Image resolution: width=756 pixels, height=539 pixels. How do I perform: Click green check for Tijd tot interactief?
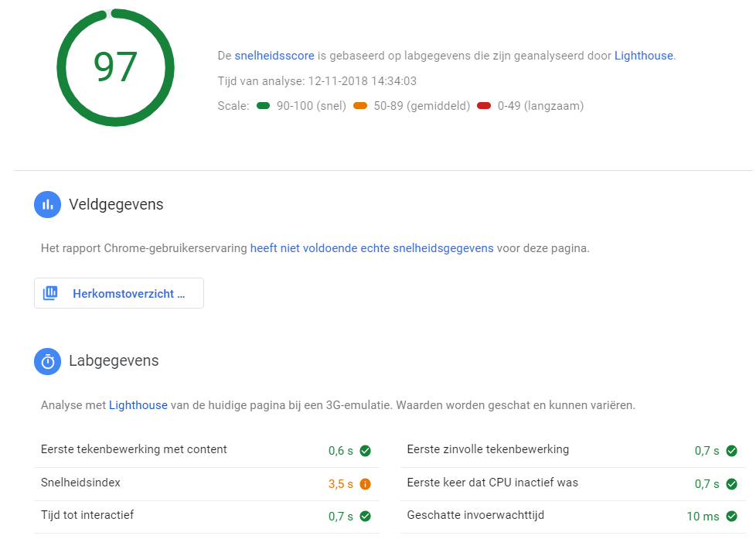pos(366,516)
